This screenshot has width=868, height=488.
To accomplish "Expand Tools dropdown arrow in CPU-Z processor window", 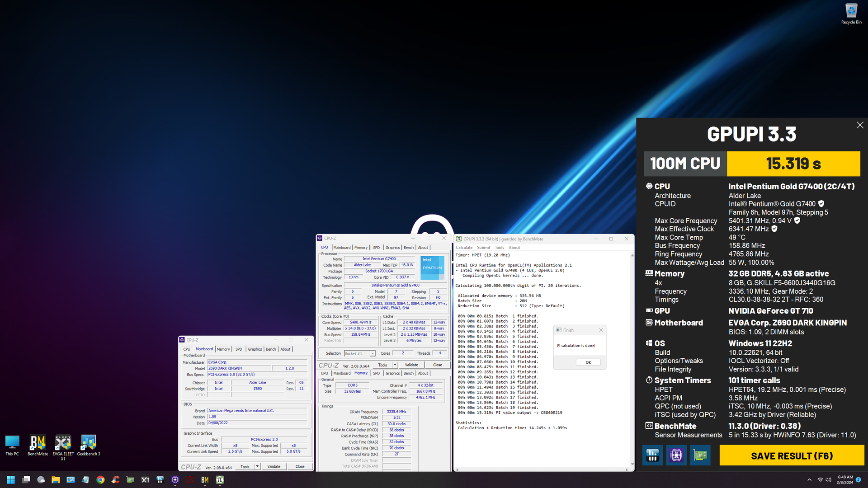I will pyautogui.click(x=395, y=365).
